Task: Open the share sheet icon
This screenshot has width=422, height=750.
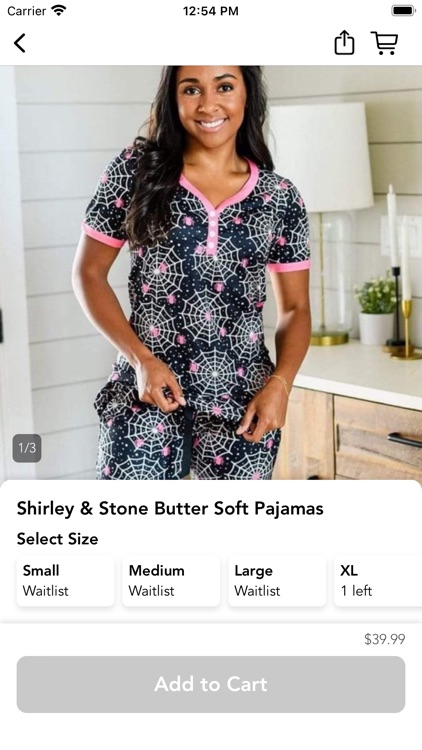Action: 344,43
